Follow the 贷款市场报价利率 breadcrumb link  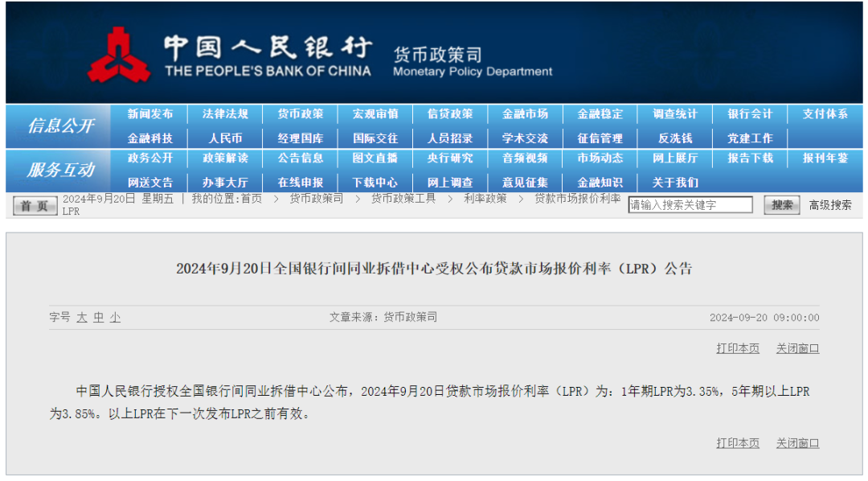(x=577, y=199)
